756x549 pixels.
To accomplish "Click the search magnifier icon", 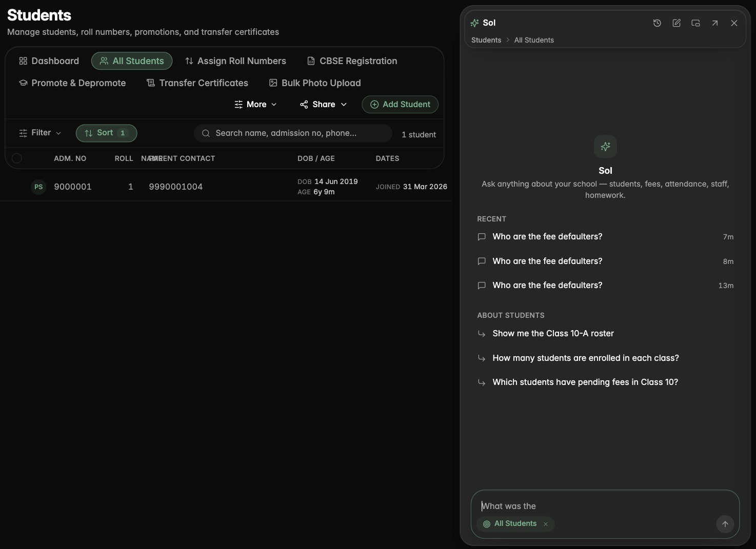I will 206,133.
